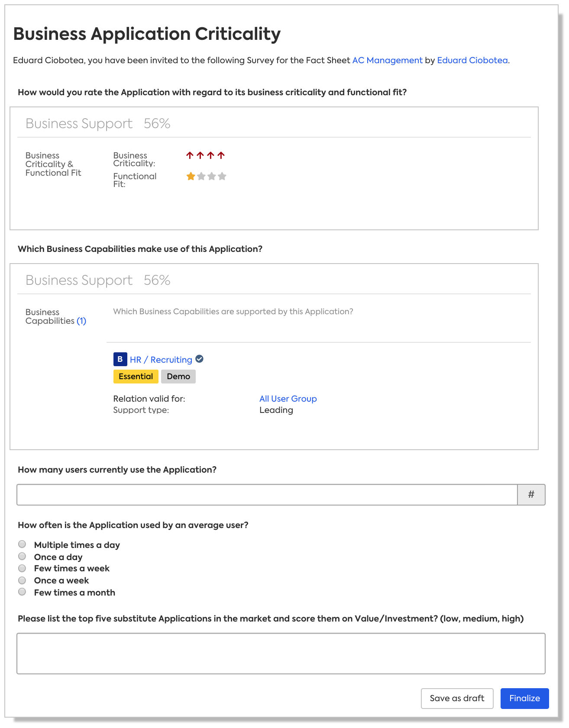Click the Finalize button
The height and width of the screenshot is (728, 569).
524,698
